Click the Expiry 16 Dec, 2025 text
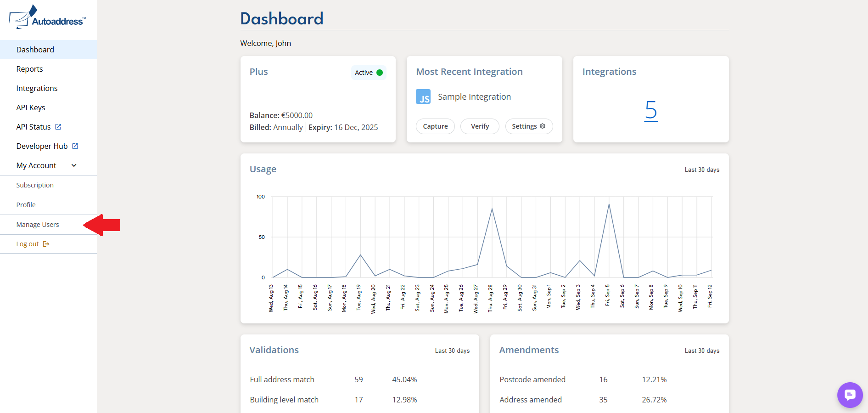Image resolution: width=868 pixels, height=413 pixels. point(343,127)
